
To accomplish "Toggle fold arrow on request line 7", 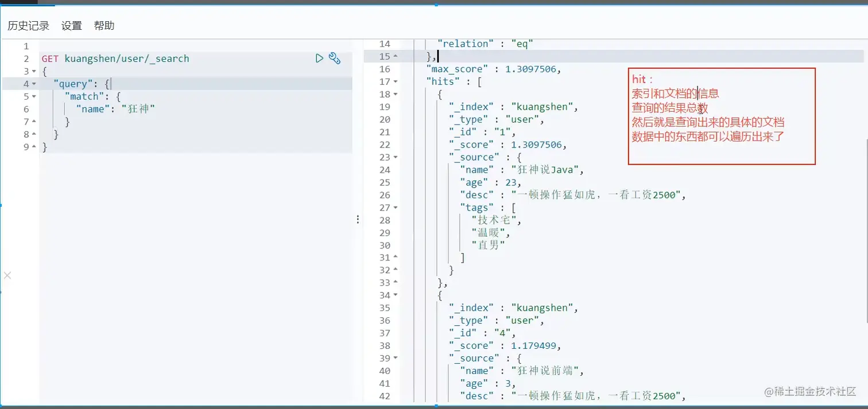I will 34,122.
